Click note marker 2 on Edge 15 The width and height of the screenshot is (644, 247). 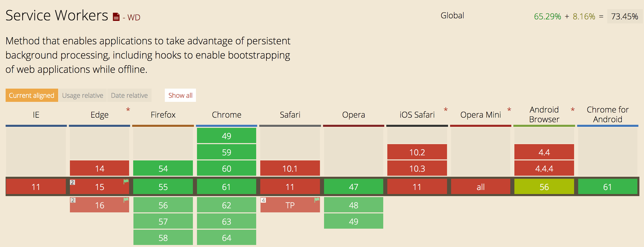(x=72, y=182)
